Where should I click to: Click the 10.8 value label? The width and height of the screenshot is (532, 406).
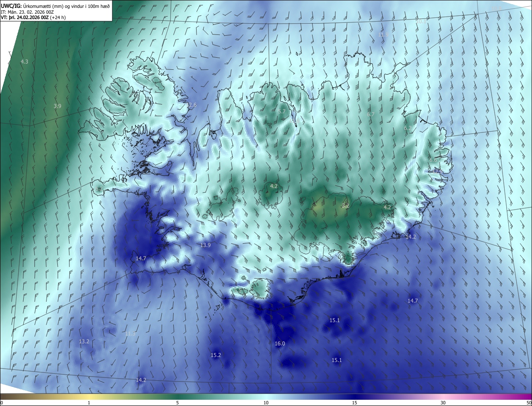[497, 9]
